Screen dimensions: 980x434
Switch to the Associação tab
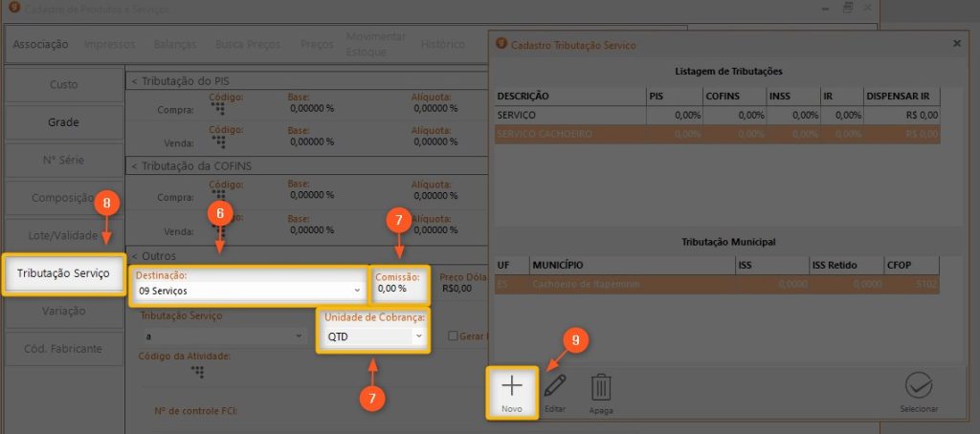point(40,44)
